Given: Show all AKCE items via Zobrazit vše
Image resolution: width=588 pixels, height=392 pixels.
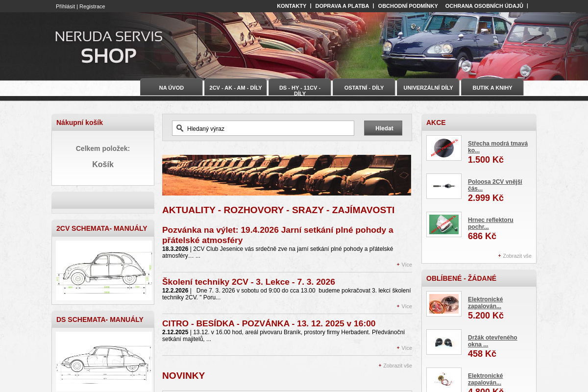Looking at the screenshot, I should [516, 256].
